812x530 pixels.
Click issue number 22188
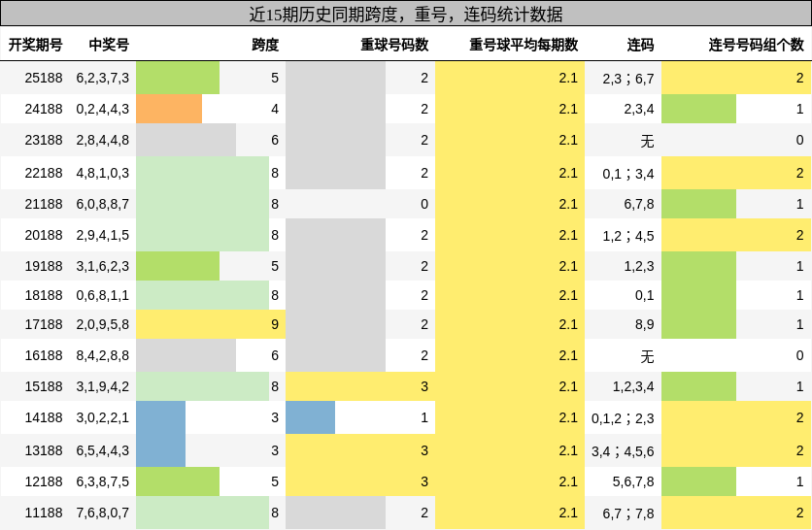[44, 173]
